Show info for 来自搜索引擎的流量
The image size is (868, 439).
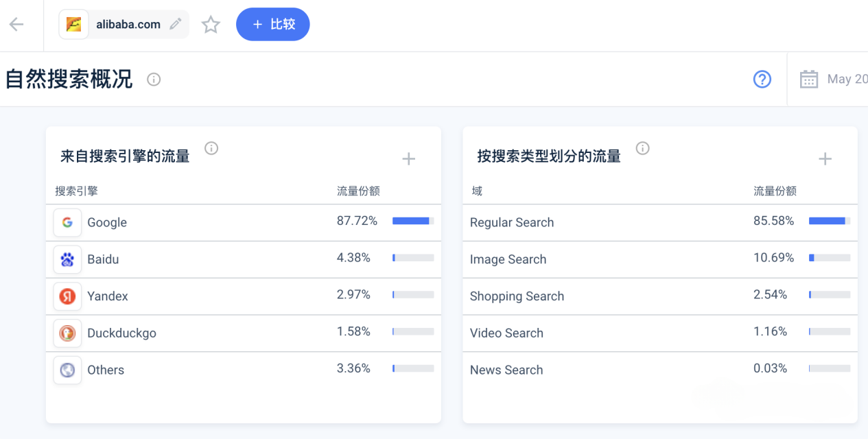211,148
